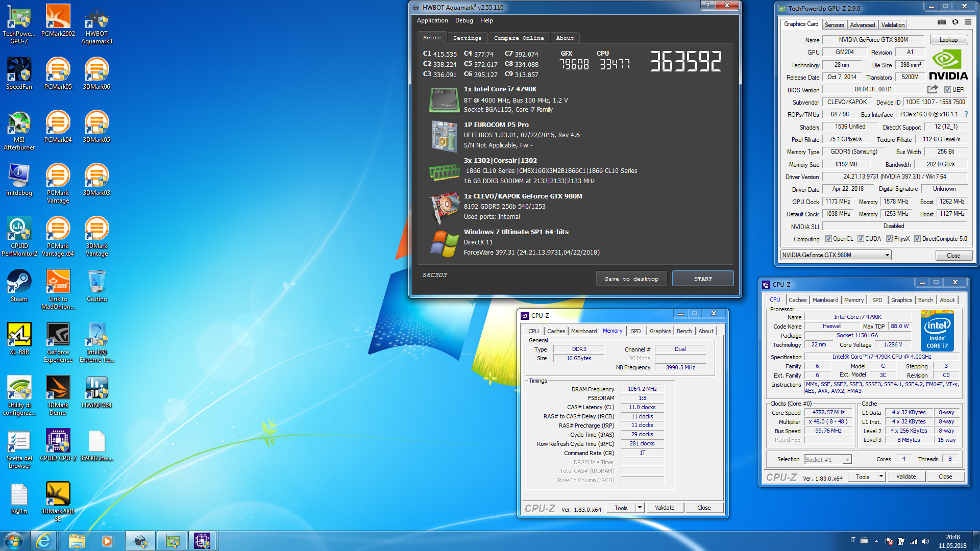Image resolution: width=980 pixels, height=551 pixels.
Task: Click the total score 363592 in Aquamark
Action: click(x=685, y=61)
